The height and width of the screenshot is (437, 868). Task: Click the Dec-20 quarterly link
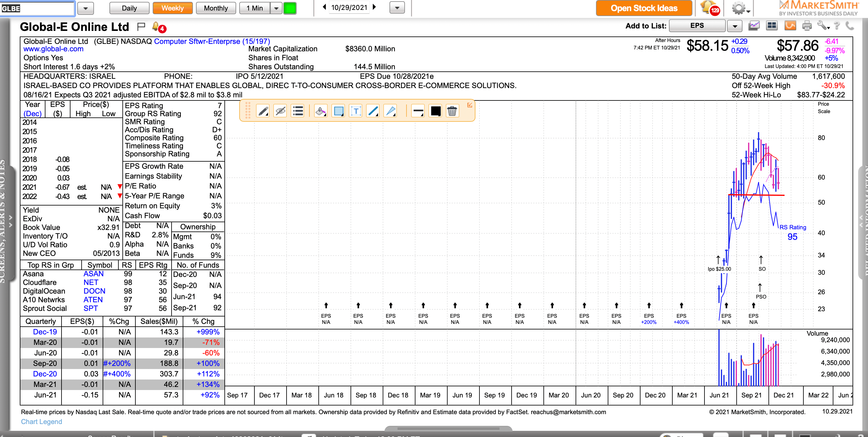click(45, 374)
